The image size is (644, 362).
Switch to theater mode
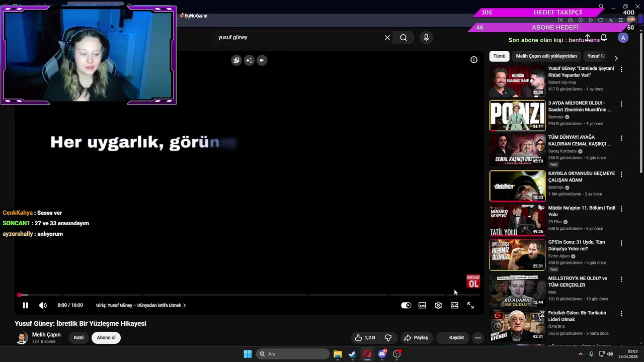coord(454,305)
